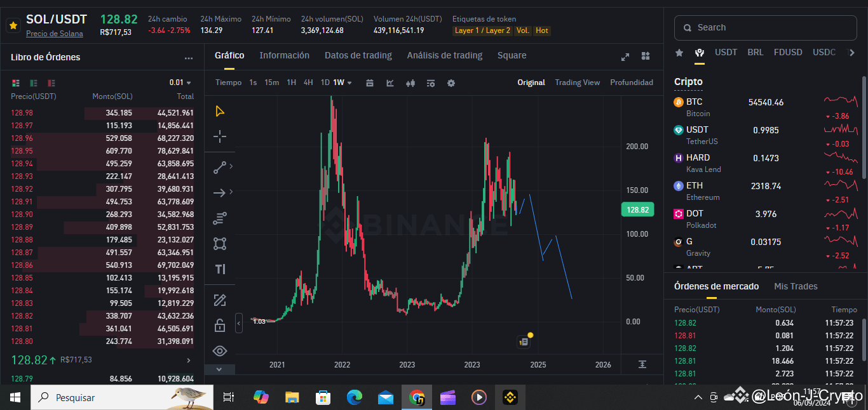Expand the 128.82 last price details arrow
The image size is (868, 410).
click(188, 360)
